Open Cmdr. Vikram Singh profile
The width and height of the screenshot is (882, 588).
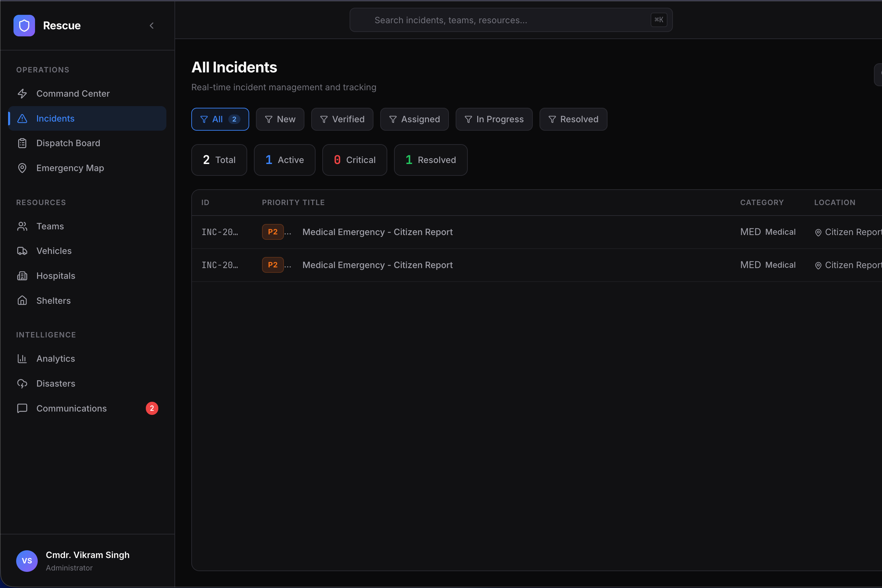[88, 555]
